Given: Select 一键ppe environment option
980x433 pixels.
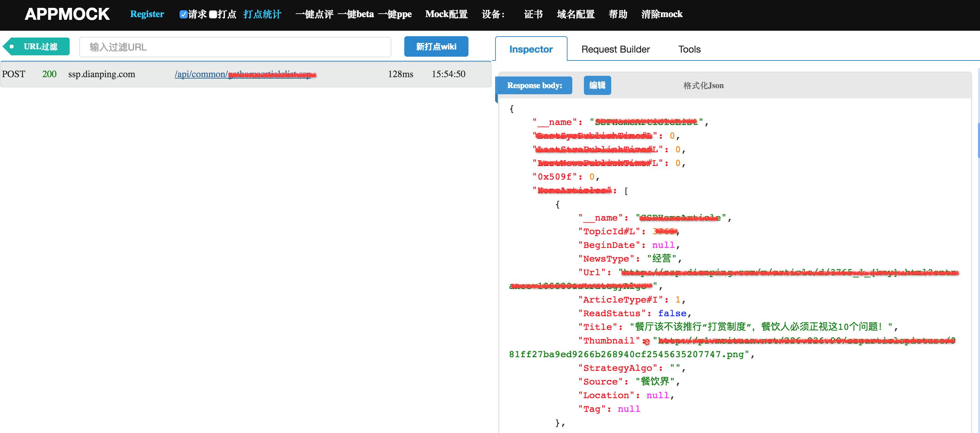Looking at the screenshot, I should coord(395,14).
